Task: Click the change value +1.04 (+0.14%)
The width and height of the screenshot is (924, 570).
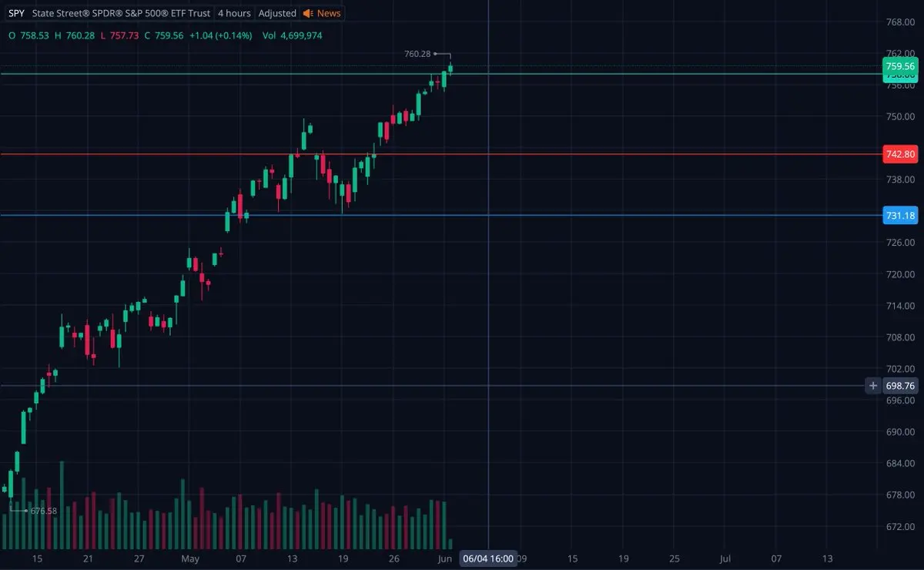Action: (220, 35)
